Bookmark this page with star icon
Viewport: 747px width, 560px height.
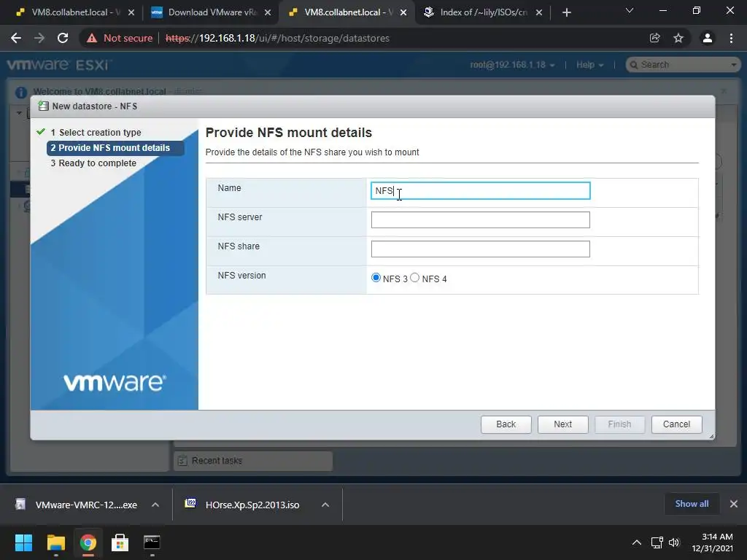[x=678, y=38]
